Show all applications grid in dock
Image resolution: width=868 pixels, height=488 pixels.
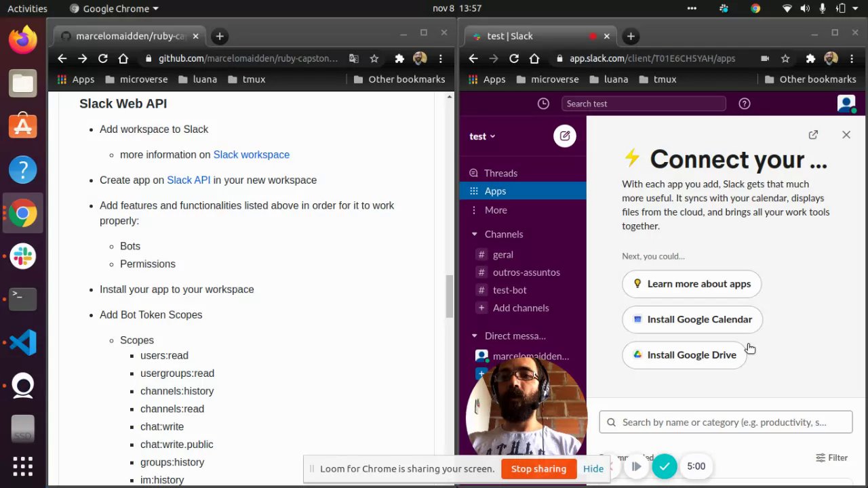23,466
